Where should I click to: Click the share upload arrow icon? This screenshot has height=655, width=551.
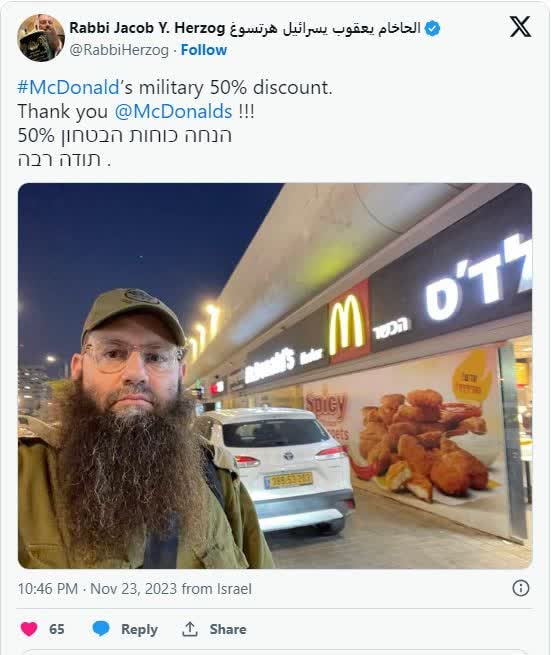[190, 629]
